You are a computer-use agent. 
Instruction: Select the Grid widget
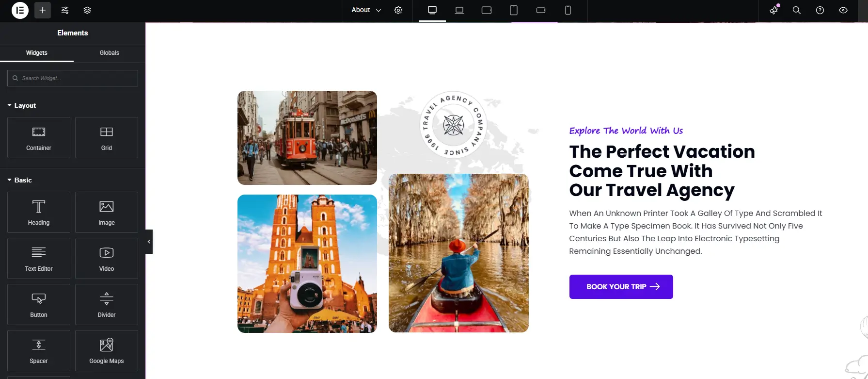(x=107, y=137)
